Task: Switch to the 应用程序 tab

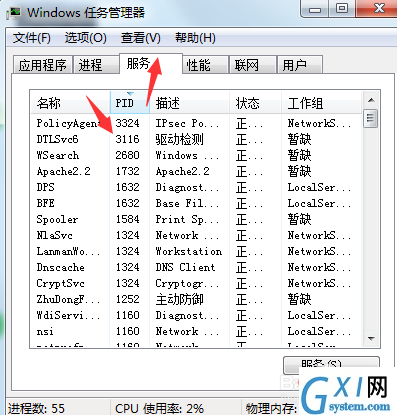Action: click(42, 65)
